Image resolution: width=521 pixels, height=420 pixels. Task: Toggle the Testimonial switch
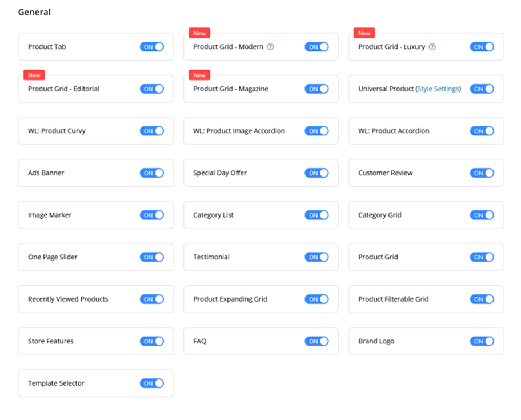pyautogui.click(x=317, y=257)
